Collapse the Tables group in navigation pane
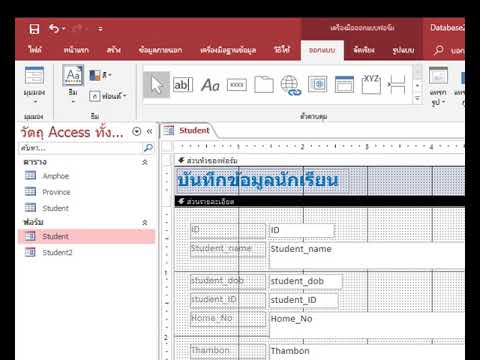The height and width of the screenshot is (360, 480). [145, 162]
